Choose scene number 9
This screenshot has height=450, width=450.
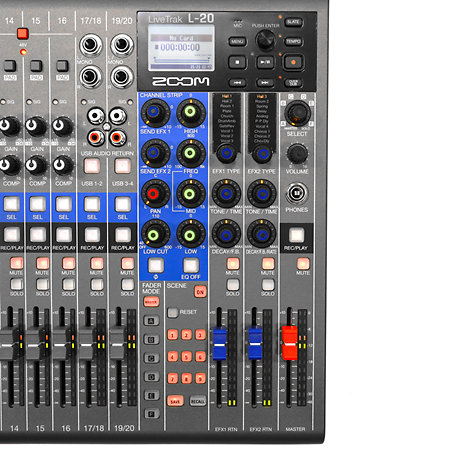click(x=200, y=378)
